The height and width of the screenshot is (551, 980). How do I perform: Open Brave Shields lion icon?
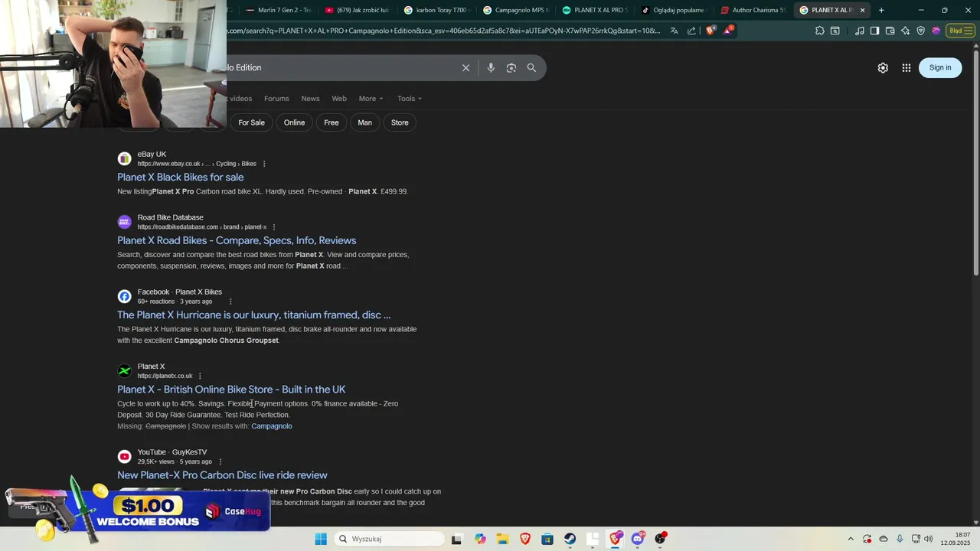[x=710, y=31]
